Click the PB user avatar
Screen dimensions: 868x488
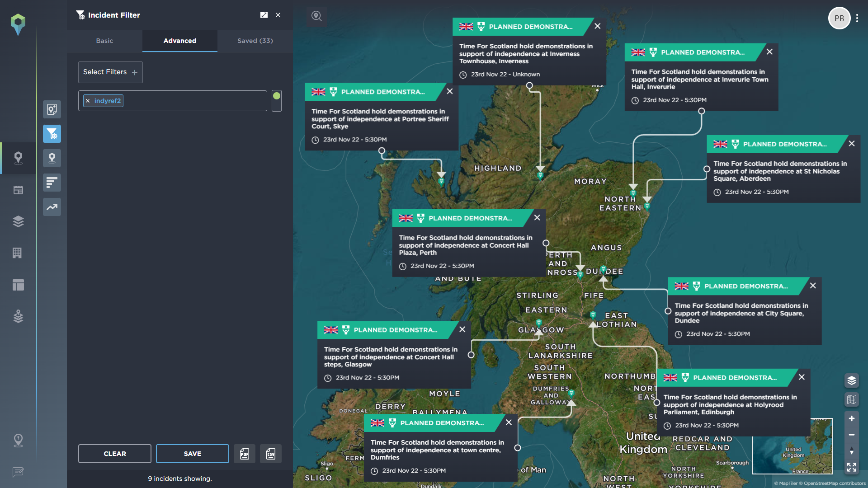coord(840,19)
